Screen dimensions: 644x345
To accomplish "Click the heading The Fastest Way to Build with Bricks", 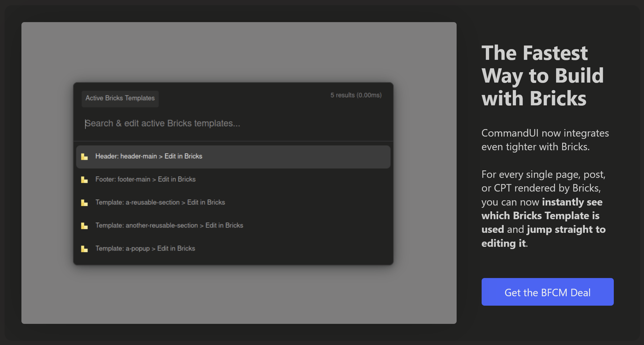I will [x=542, y=76].
